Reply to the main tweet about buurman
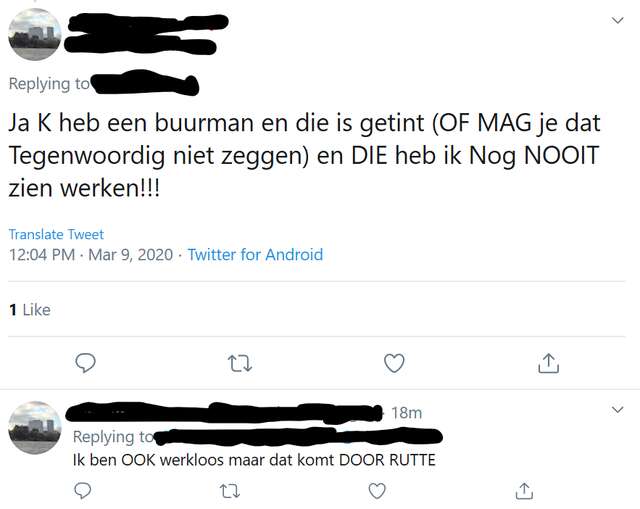 click(85, 362)
